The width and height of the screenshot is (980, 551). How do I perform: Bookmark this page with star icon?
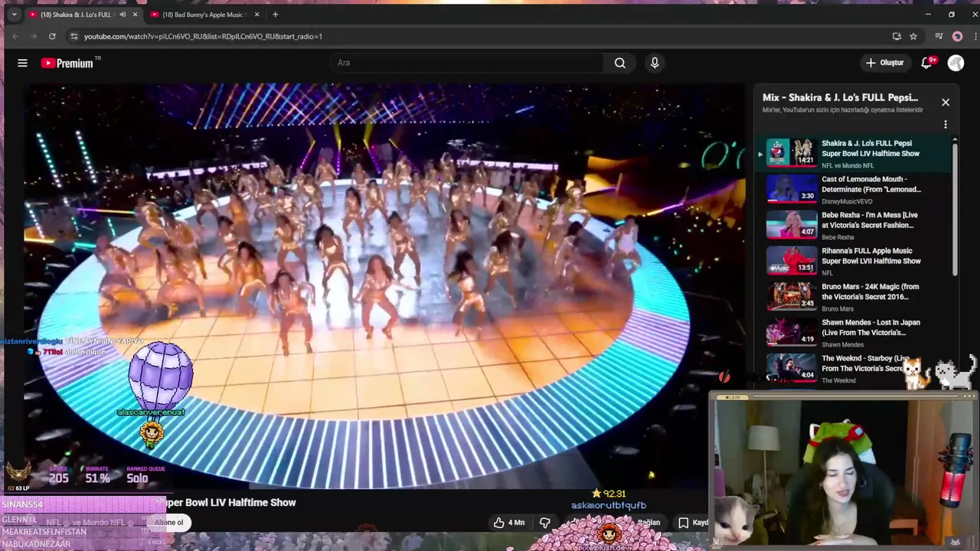pyautogui.click(x=913, y=36)
